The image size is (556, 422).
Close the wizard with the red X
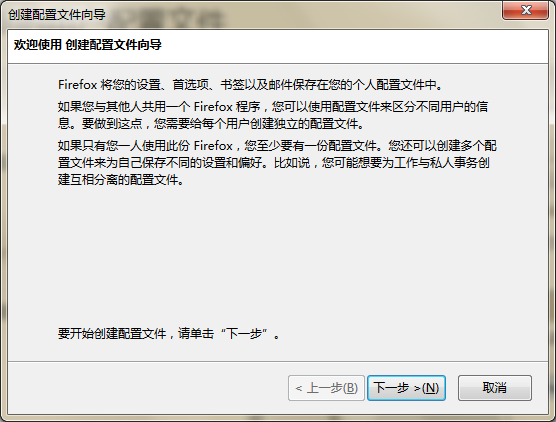coord(526,10)
